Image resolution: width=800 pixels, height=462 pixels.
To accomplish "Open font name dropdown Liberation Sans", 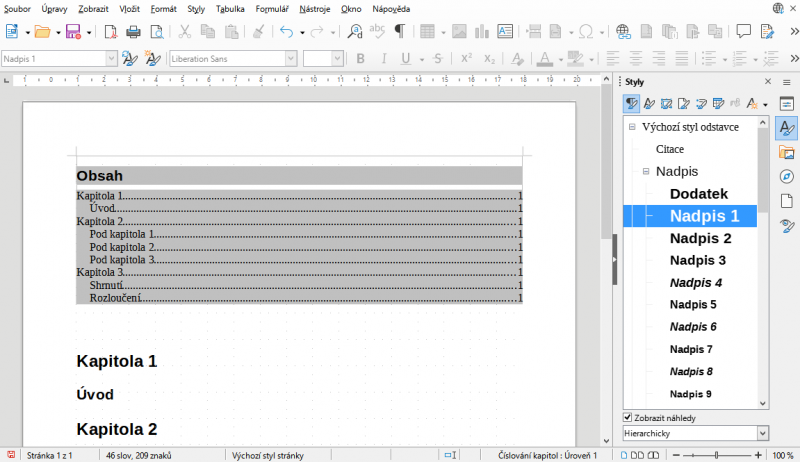I will pos(291,59).
